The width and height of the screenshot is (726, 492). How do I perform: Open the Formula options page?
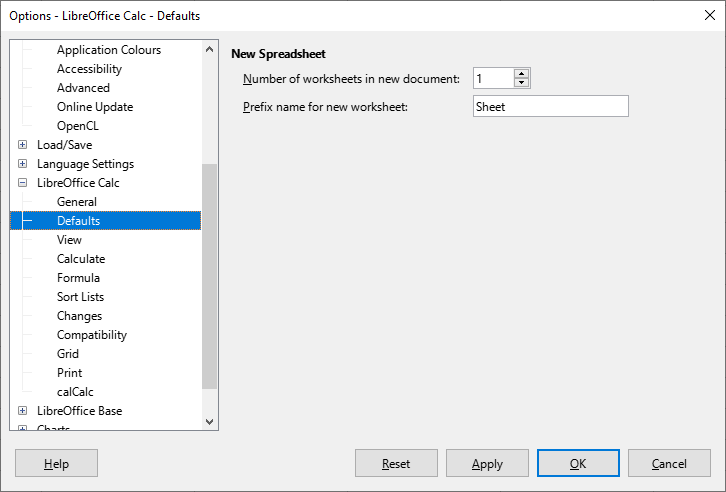point(78,278)
